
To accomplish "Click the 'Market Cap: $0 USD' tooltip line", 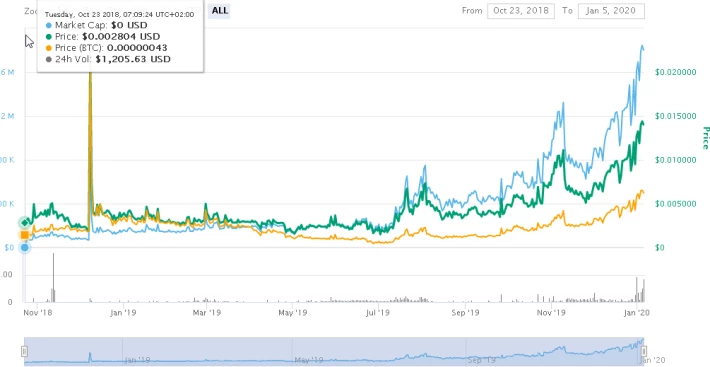I will (x=101, y=25).
